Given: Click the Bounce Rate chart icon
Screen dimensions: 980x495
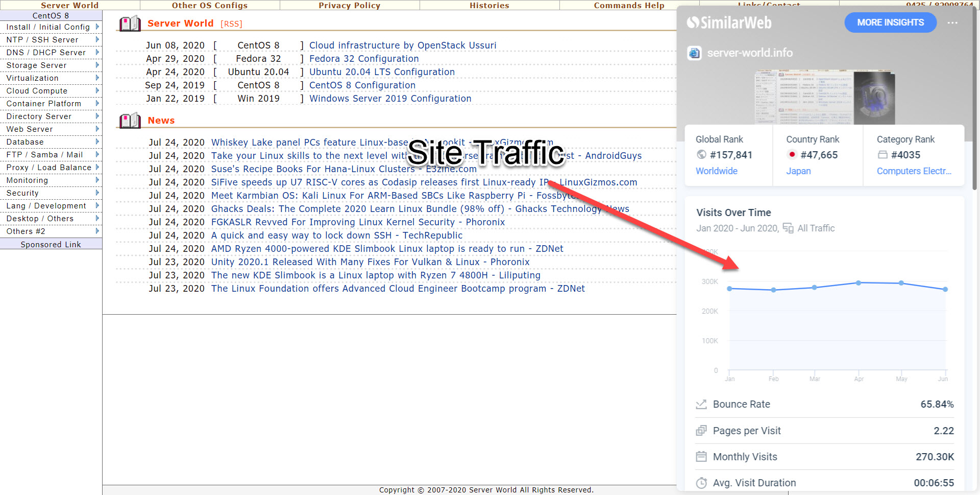Looking at the screenshot, I should (x=701, y=405).
